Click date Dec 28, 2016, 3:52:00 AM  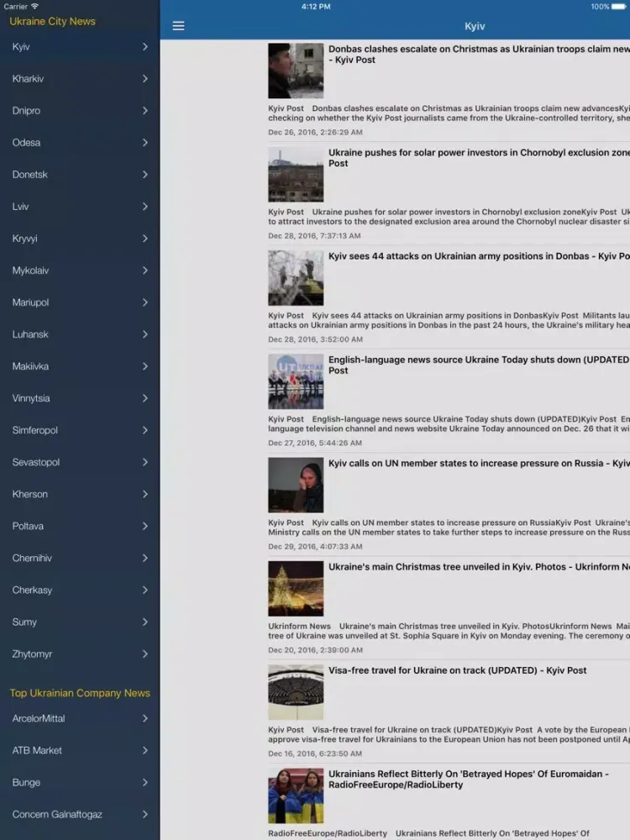click(x=315, y=339)
